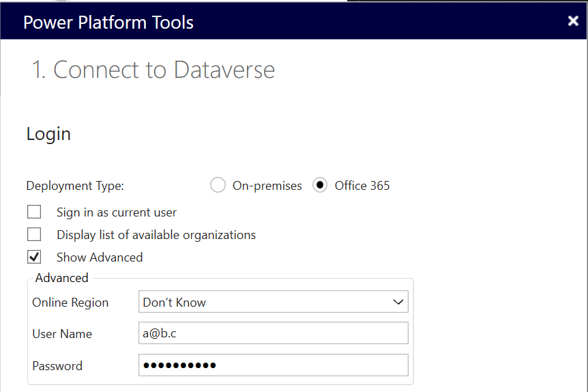
Task: Open the Online Region dropdown
Action: [274, 301]
